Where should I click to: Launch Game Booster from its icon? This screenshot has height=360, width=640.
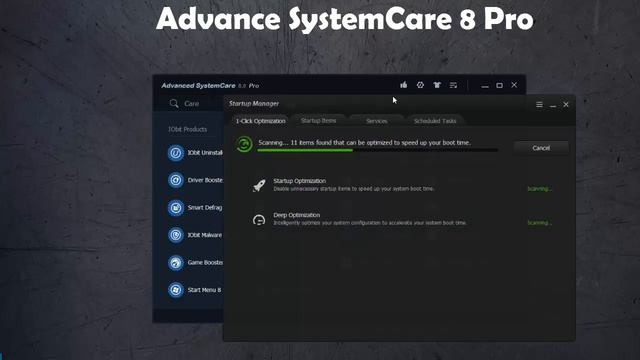coord(176,262)
